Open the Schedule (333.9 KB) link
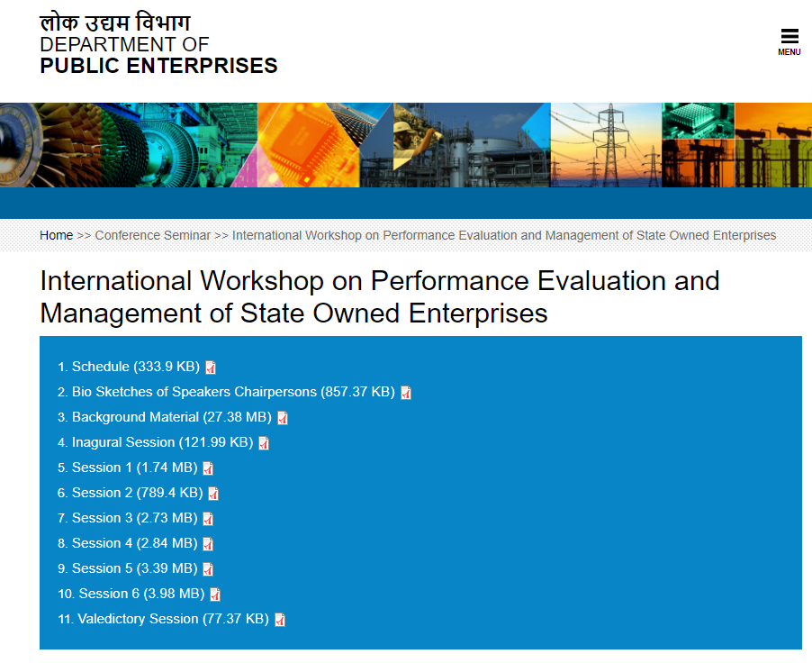This screenshot has width=812, height=663. pyautogui.click(x=136, y=367)
